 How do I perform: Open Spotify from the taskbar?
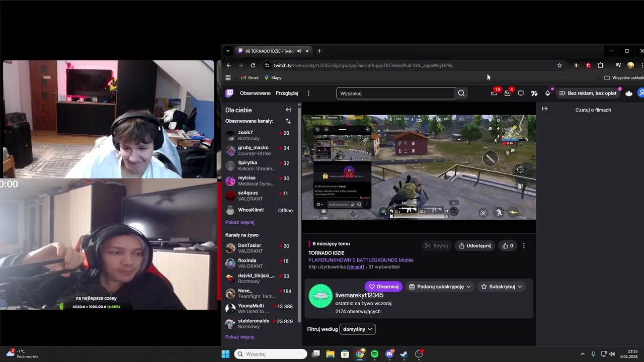point(374,354)
